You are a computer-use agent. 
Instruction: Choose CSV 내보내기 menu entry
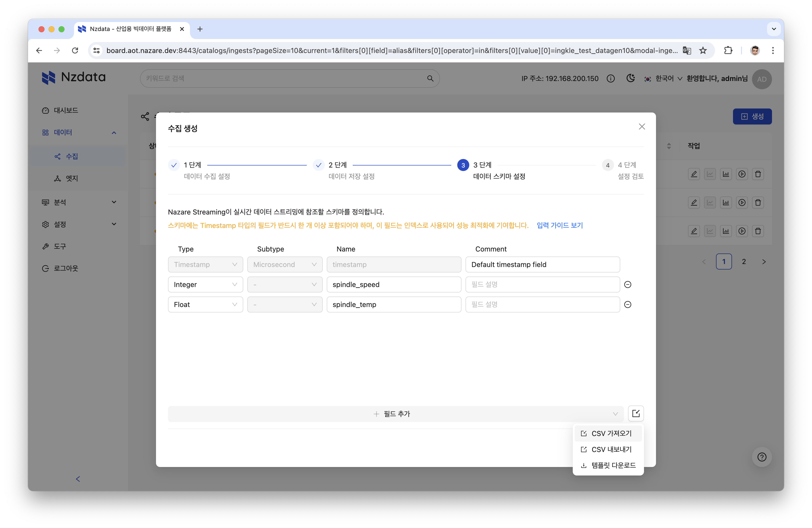pyautogui.click(x=608, y=449)
